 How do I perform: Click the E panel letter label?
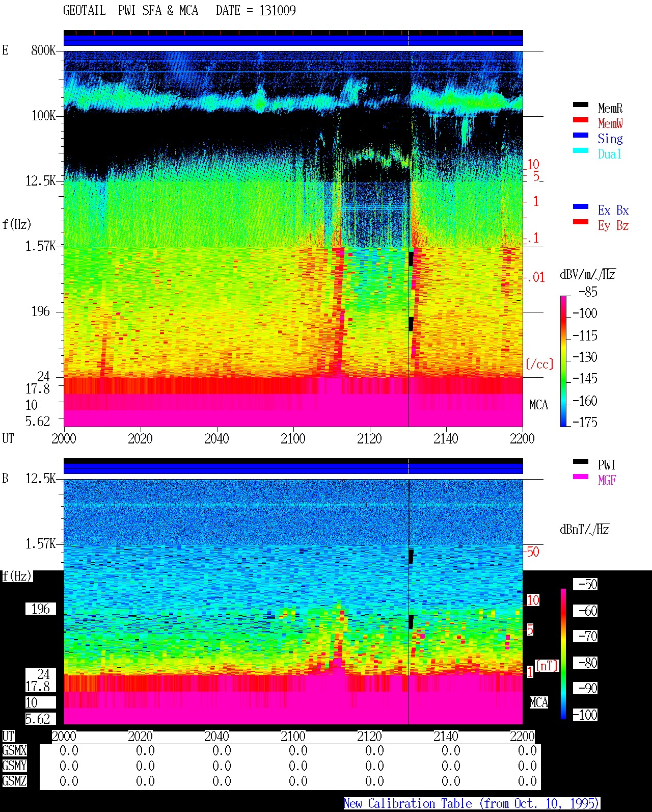[5, 50]
